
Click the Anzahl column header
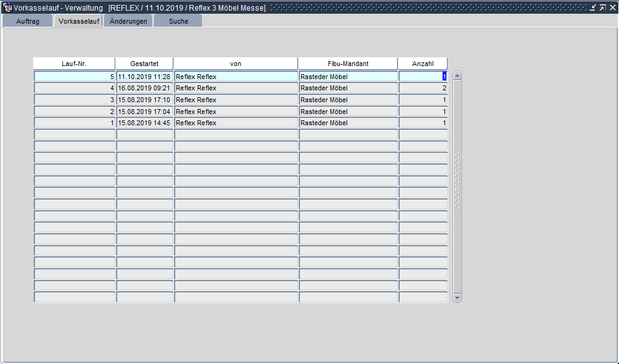click(423, 64)
